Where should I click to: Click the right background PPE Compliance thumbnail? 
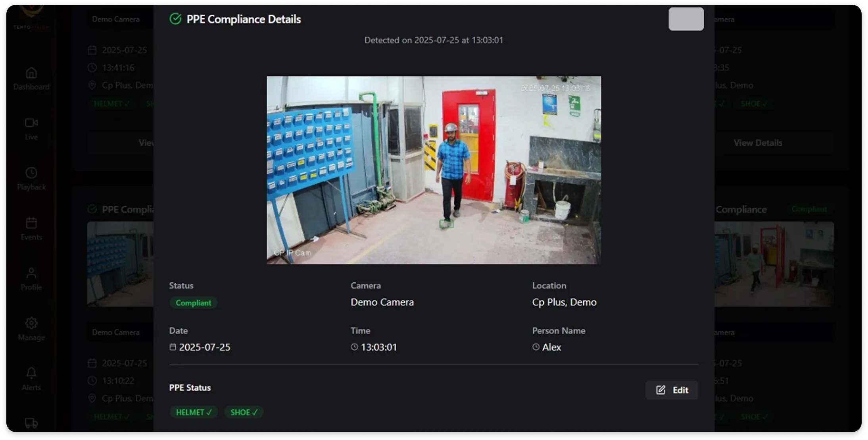point(774,264)
